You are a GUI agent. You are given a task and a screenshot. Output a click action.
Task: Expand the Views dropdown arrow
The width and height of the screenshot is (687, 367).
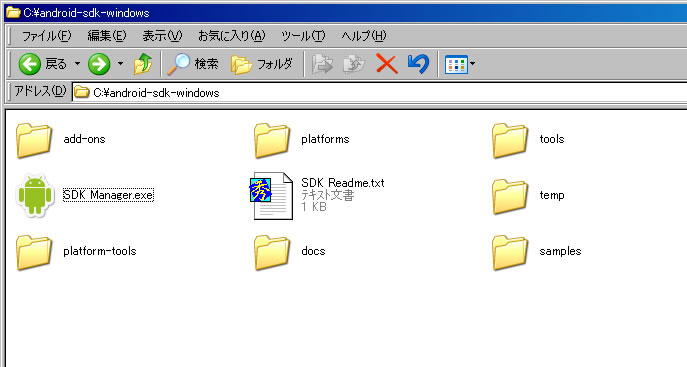472,64
